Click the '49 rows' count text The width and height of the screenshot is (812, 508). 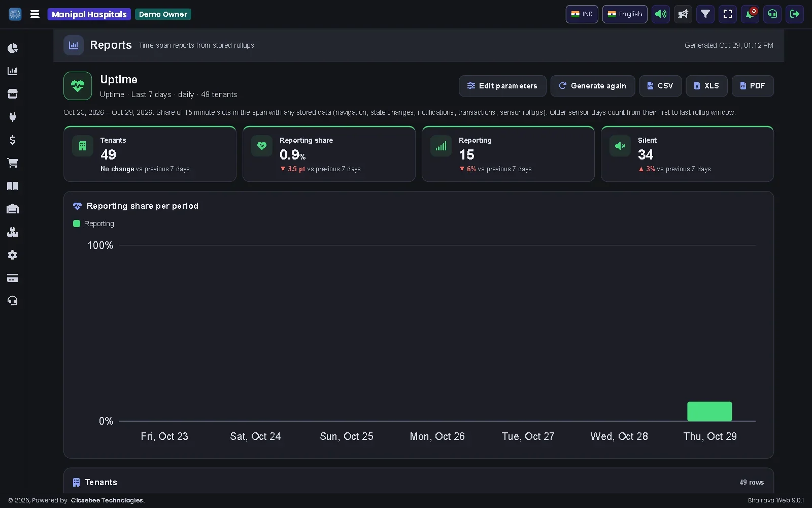[x=752, y=482]
